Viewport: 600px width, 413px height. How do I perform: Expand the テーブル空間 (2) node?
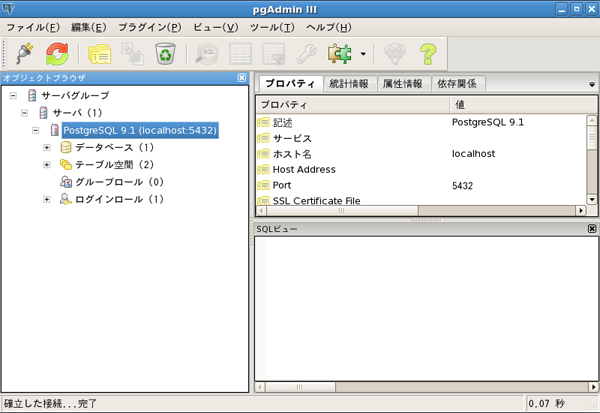click(x=47, y=165)
